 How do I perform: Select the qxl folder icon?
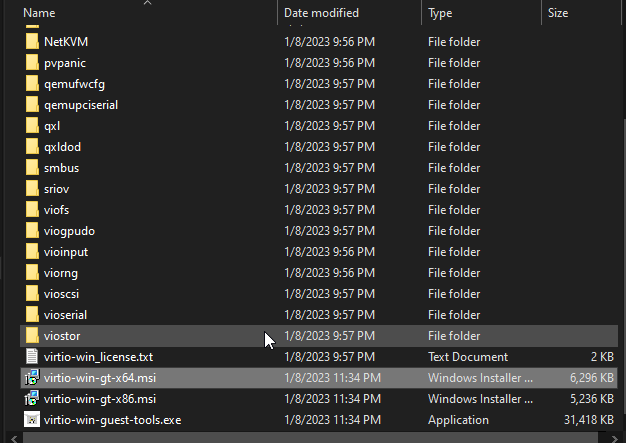32,126
